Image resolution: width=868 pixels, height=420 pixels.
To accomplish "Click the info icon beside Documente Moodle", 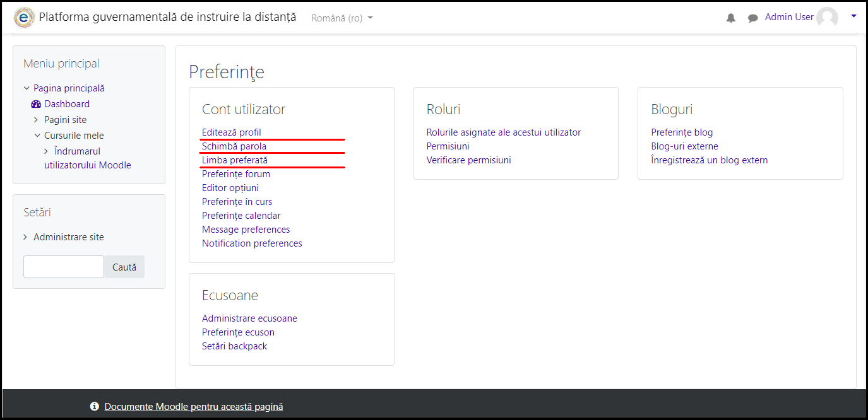I will point(95,407).
